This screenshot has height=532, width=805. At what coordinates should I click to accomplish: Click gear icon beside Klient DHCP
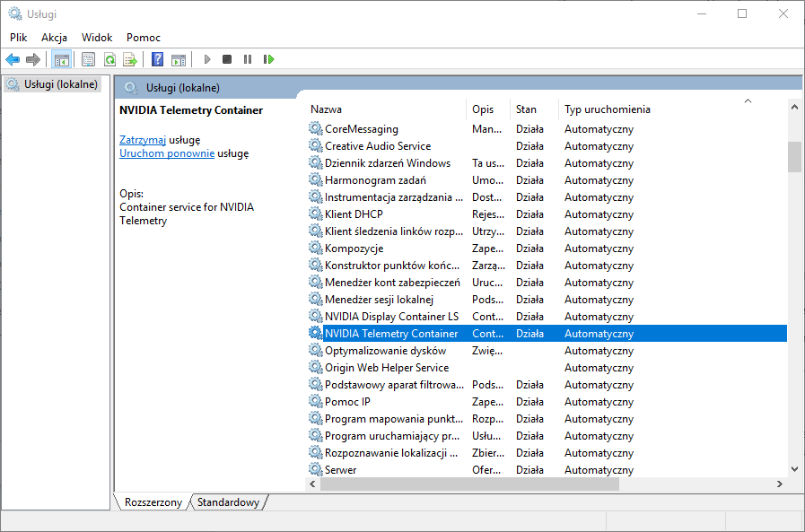[315, 214]
